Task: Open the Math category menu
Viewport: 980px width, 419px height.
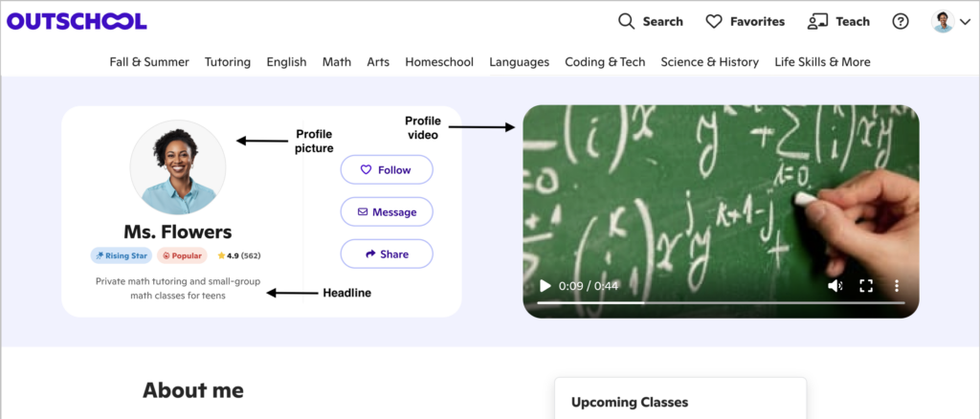Action: [337, 62]
